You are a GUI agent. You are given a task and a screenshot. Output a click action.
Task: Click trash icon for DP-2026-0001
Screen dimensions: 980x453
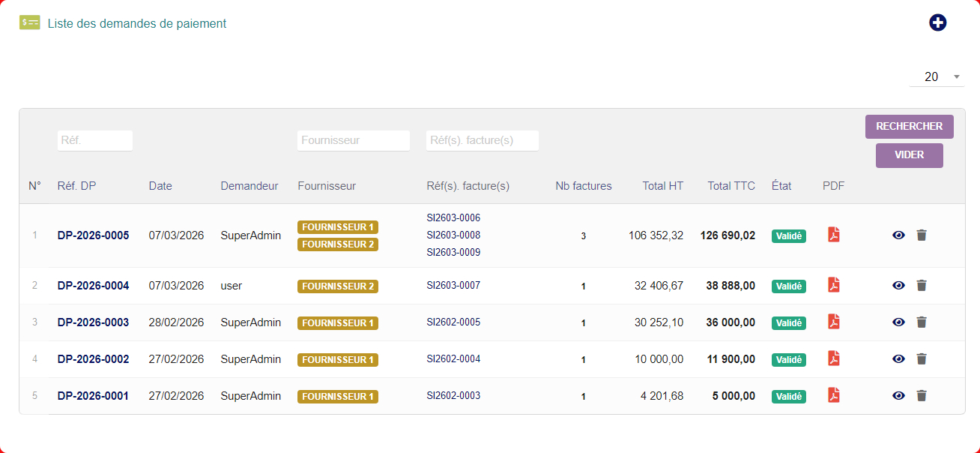[x=922, y=396]
